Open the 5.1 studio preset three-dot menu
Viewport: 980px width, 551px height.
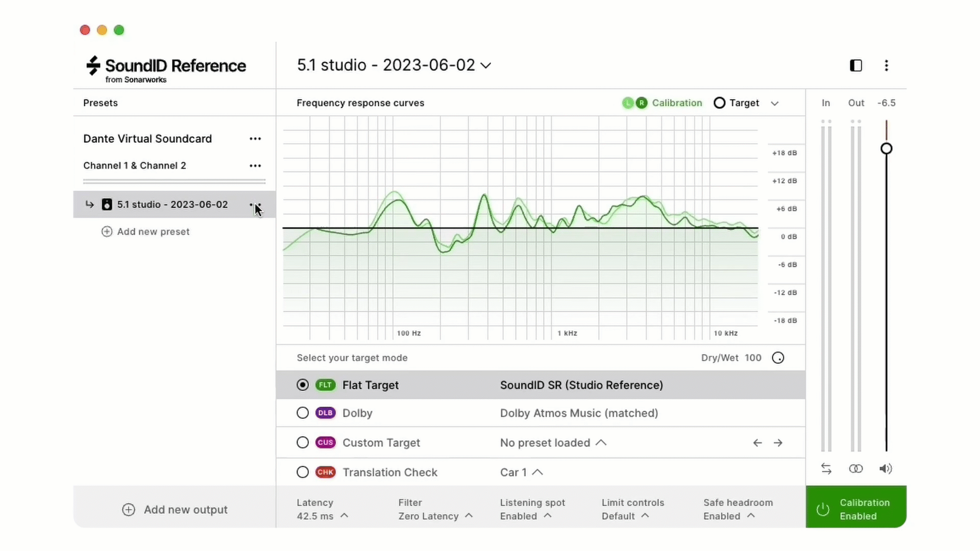pyautogui.click(x=255, y=205)
